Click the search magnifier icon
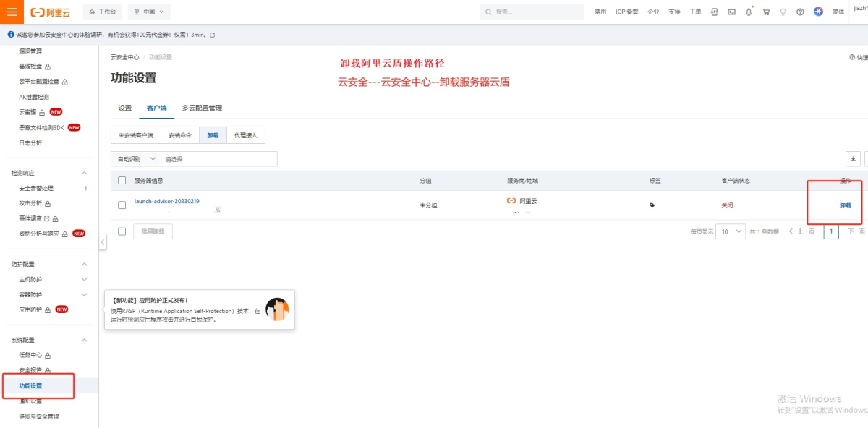868x428 pixels. coord(489,12)
